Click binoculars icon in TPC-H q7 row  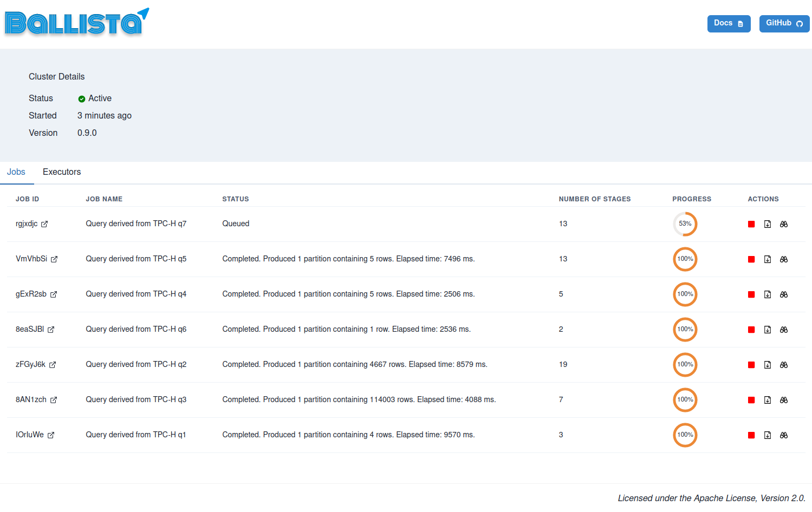[x=784, y=224]
